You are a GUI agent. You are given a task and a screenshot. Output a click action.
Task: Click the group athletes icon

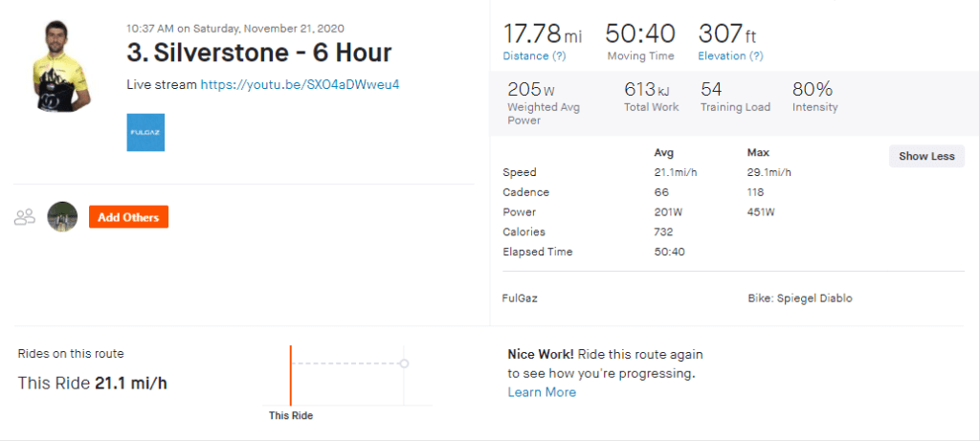click(x=25, y=217)
